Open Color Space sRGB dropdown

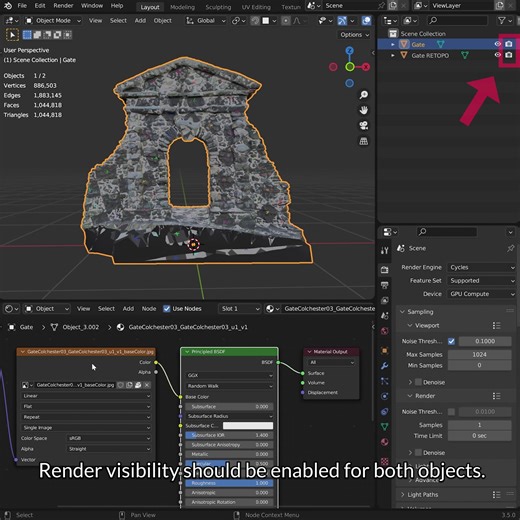pos(109,438)
